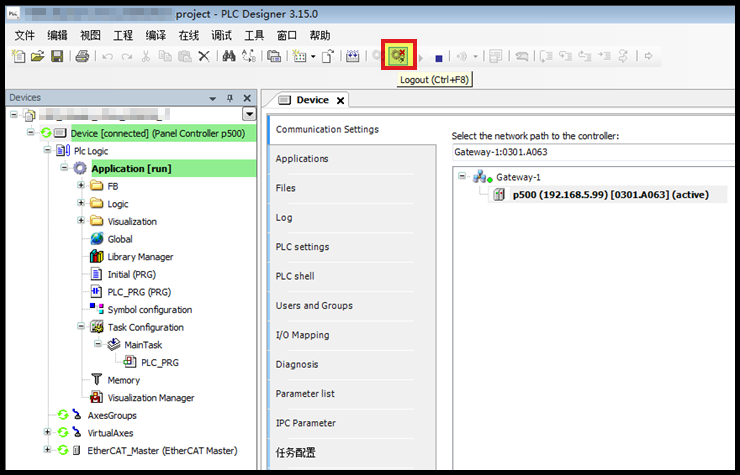Open dropdown beside the project root node
This screenshot has width=740, height=475.
click(249, 114)
